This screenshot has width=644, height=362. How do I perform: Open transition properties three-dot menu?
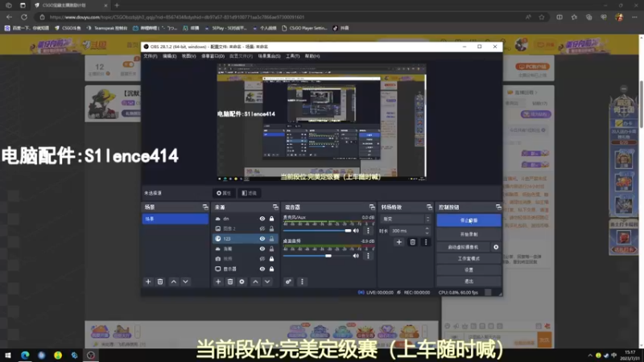[x=426, y=242]
